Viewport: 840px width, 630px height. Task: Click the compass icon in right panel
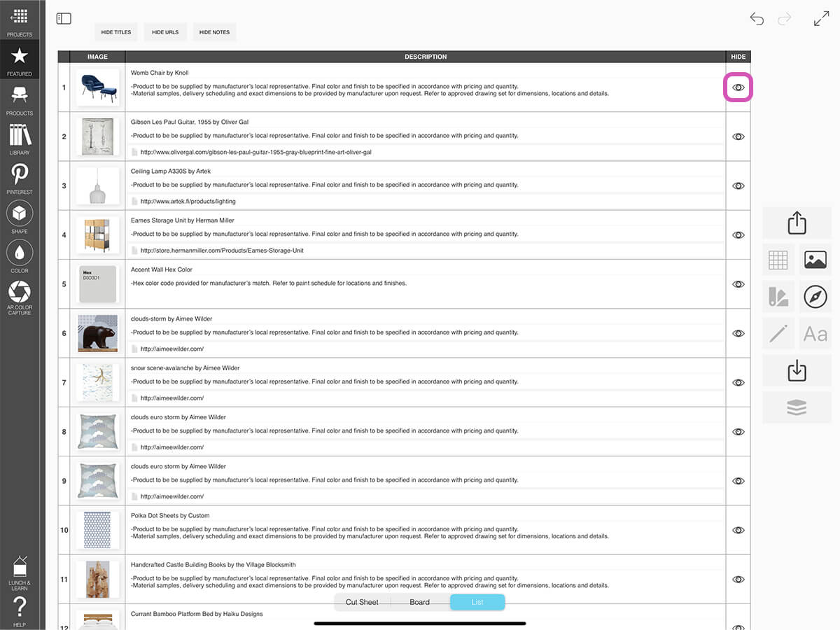pos(815,297)
